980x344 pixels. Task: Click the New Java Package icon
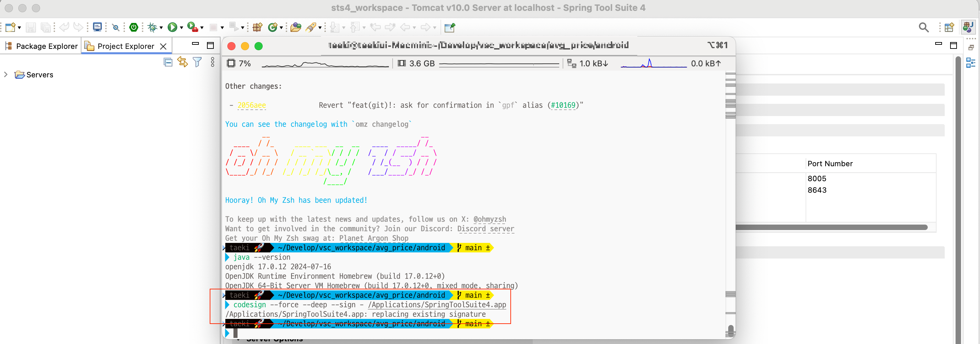pyautogui.click(x=258, y=27)
